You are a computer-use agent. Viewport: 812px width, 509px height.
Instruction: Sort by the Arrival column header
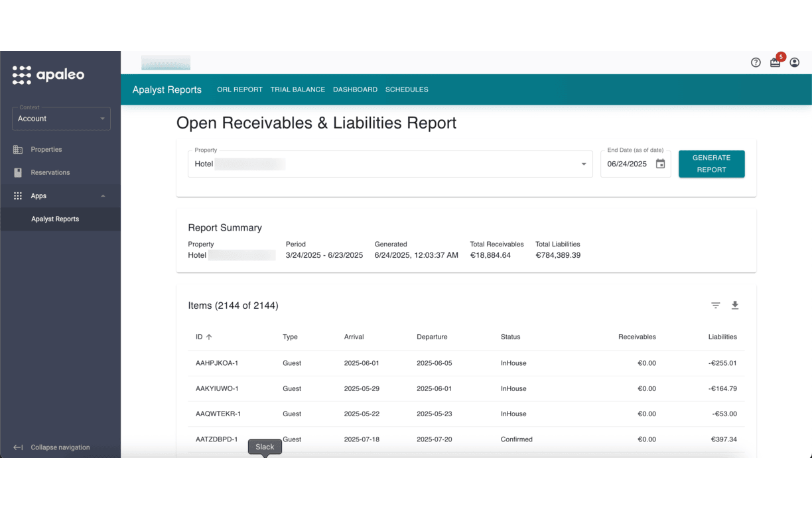pyautogui.click(x=354, y=337)
